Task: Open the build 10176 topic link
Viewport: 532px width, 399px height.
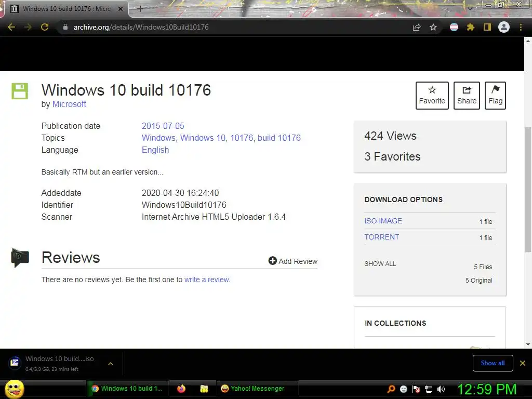Action: pos(279,138)
